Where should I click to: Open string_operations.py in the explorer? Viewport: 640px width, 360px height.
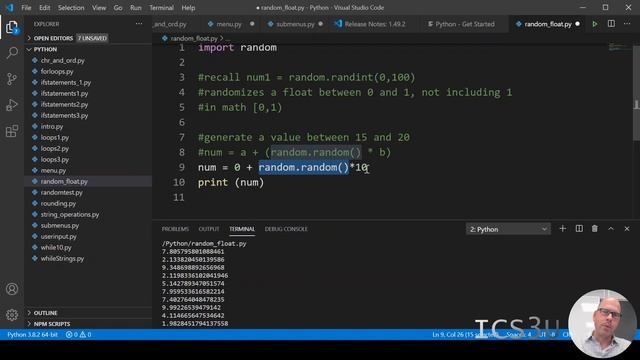[69, 215]
